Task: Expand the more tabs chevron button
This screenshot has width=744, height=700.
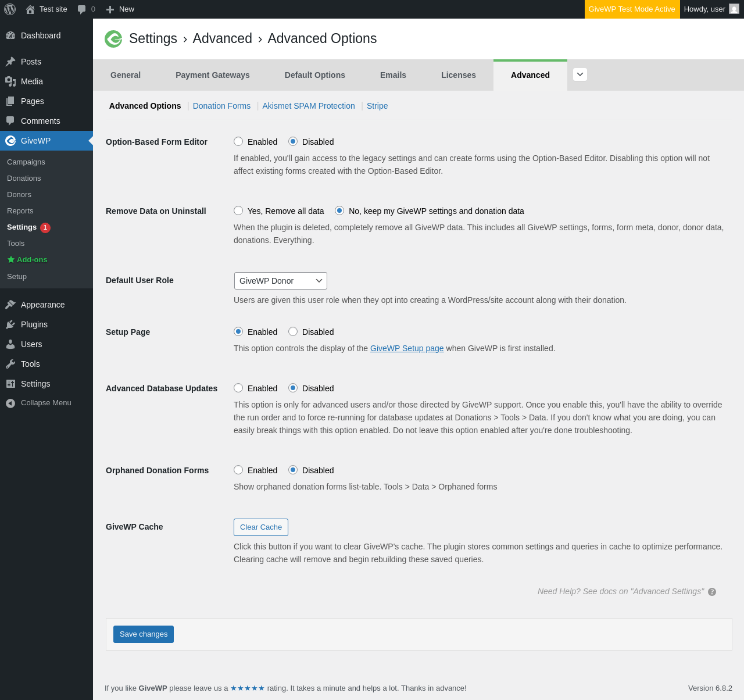Action: 580,74
